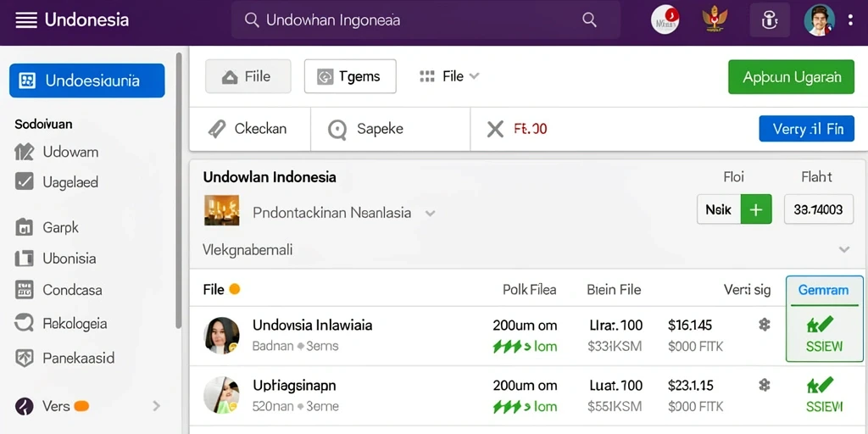Open the hamburger menu beside Undonesia
This screenshot has width=868, height=434.
26,20
